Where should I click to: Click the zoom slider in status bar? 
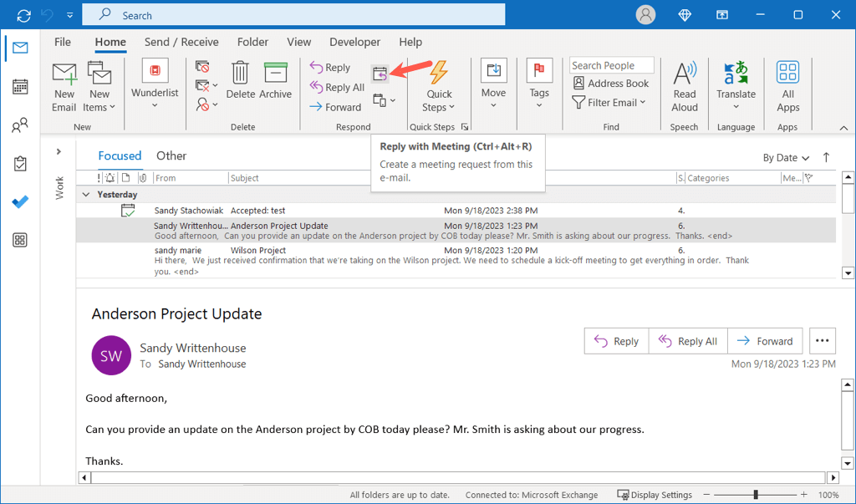pos(756,495)
